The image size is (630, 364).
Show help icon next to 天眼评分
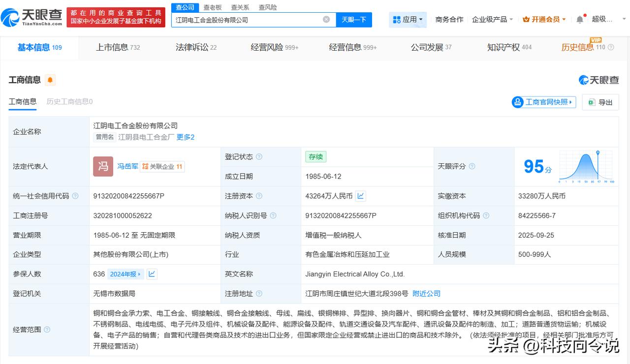pyautogui.click(x=472, y=166)
